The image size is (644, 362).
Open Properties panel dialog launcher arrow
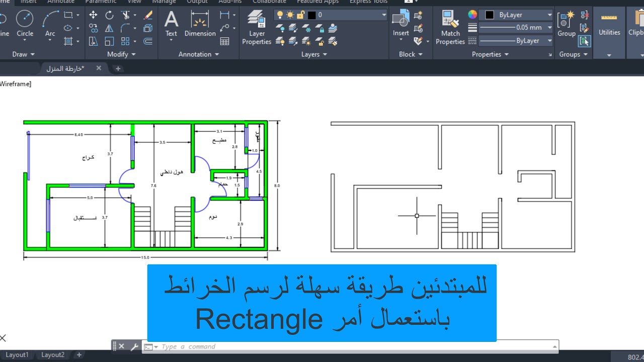click(x=550, y=54)
